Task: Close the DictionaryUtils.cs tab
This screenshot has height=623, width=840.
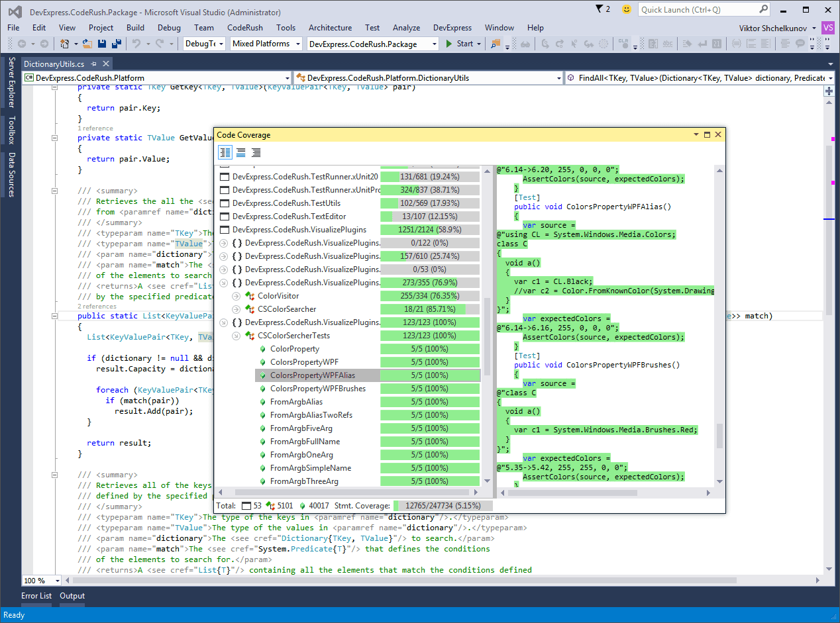Action: tap(105, 64)
